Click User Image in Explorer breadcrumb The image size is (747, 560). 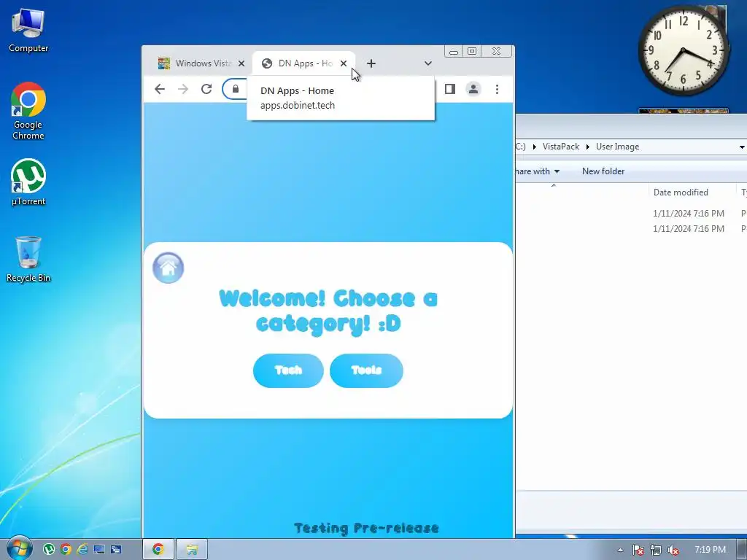(617, 147)
